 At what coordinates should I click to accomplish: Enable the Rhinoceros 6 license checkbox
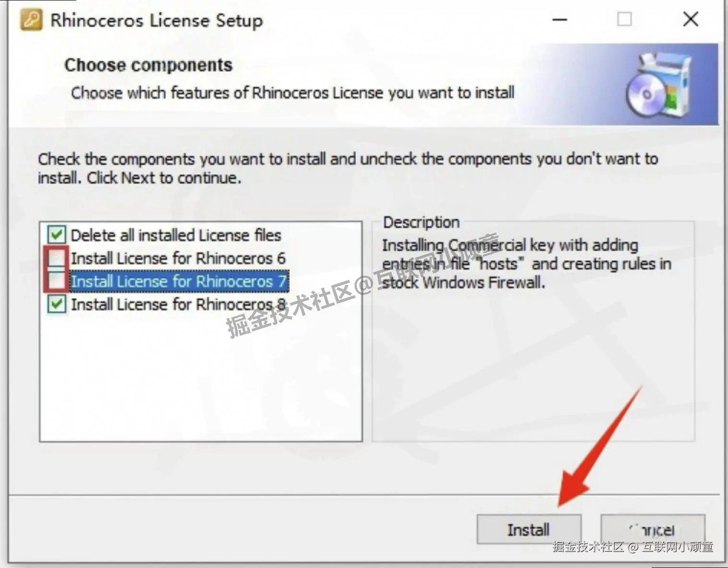(57, 258)
